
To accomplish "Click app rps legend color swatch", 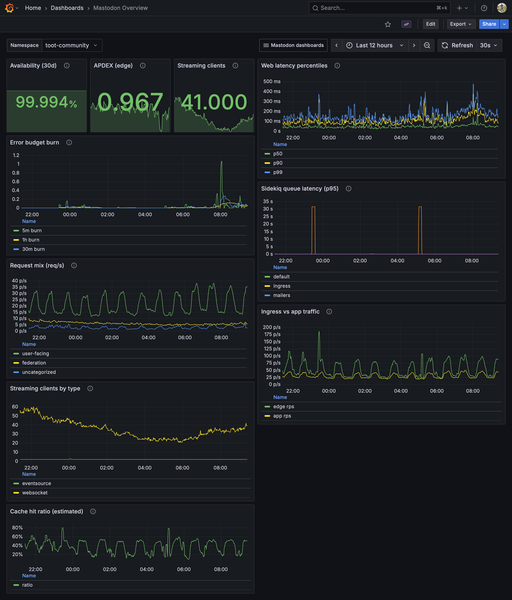I will (x=267, y=416).
